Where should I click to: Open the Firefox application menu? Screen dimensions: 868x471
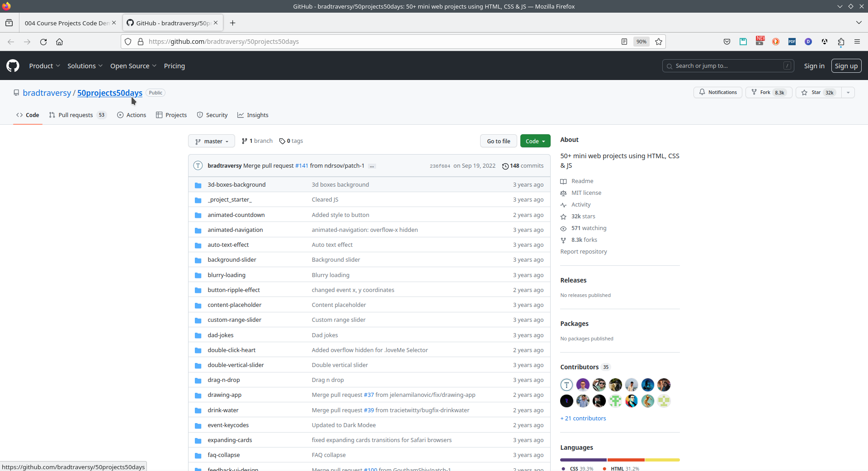857,42
